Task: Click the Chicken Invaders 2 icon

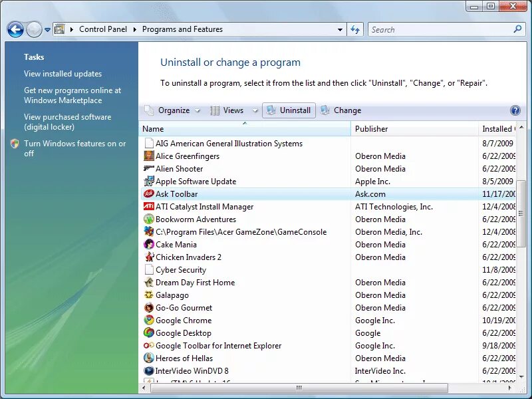Action: click(x=148, y=257)
